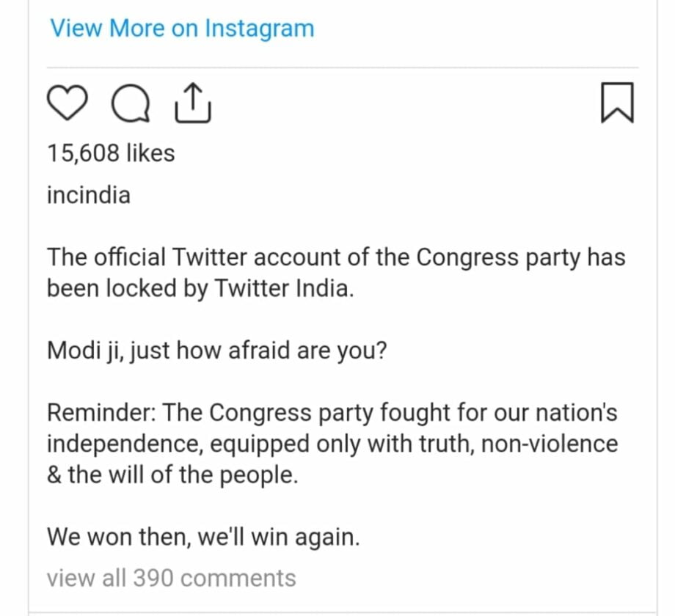This screenshot has height=616, width=675.
Task: Click the 15,608 likes count
Action: coord(111,153)
